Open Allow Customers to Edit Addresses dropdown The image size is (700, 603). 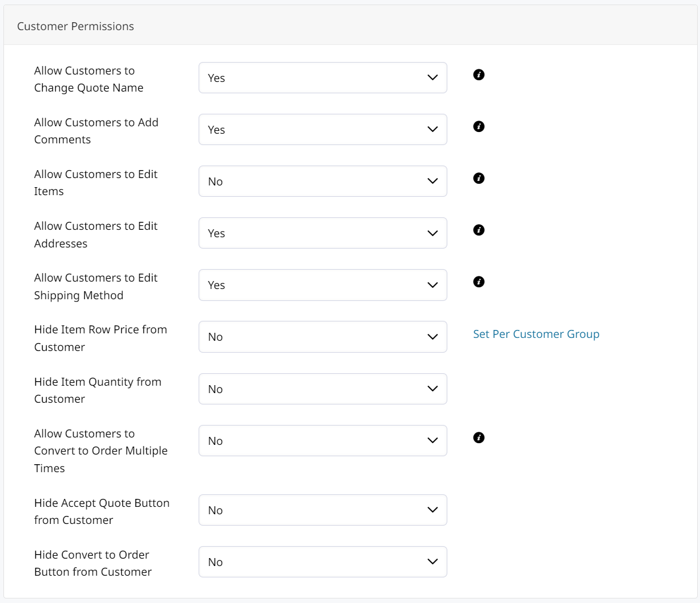coord(323,233)
